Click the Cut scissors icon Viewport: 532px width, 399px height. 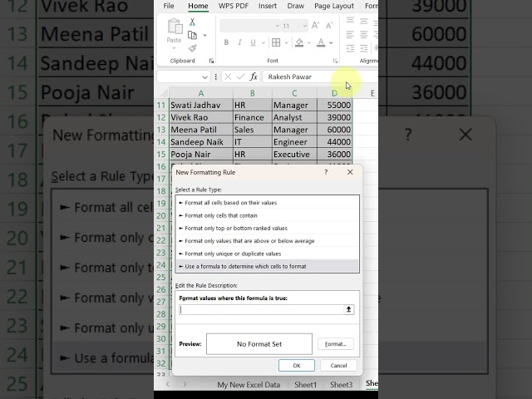tap(192, 22)
